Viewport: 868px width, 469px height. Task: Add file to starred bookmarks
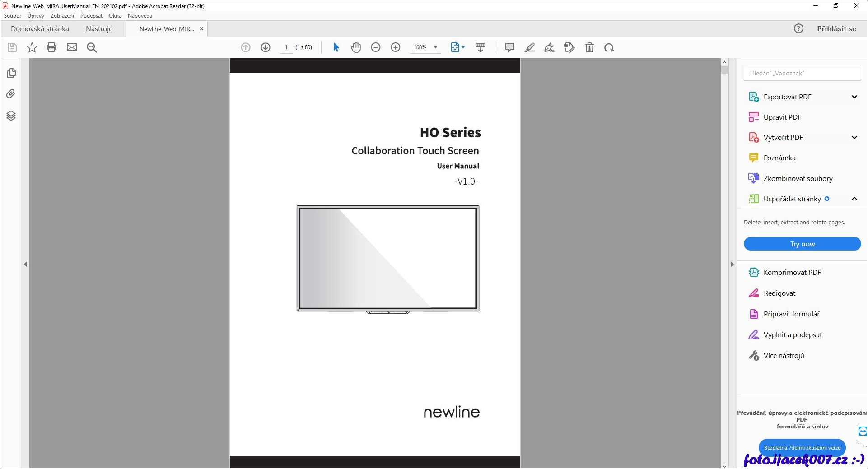click(32, 47)
